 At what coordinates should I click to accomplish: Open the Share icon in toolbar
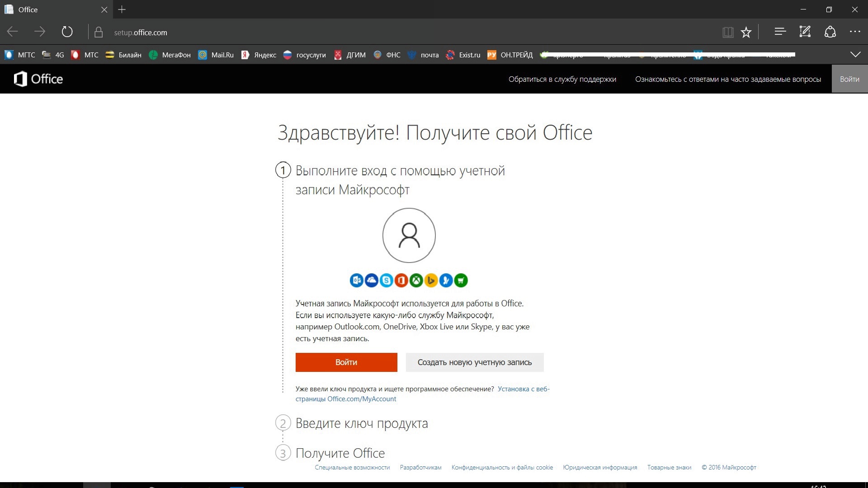pyautogui.click(x=830, y=32)
